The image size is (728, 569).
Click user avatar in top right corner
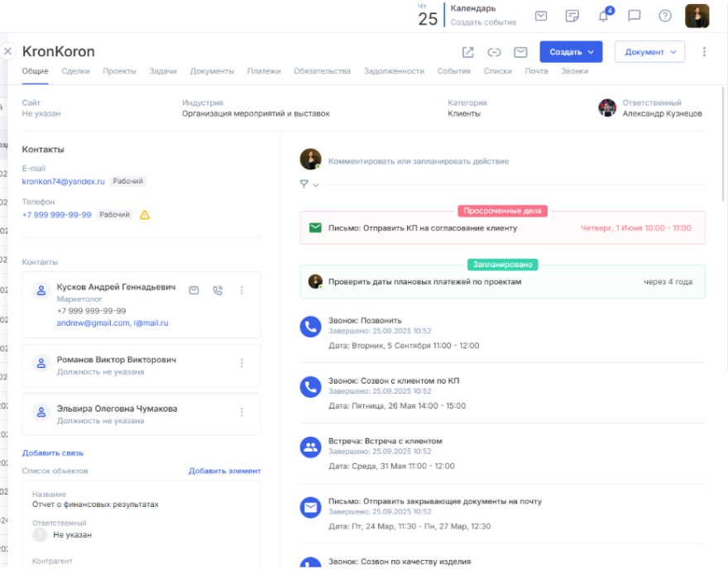699,16
